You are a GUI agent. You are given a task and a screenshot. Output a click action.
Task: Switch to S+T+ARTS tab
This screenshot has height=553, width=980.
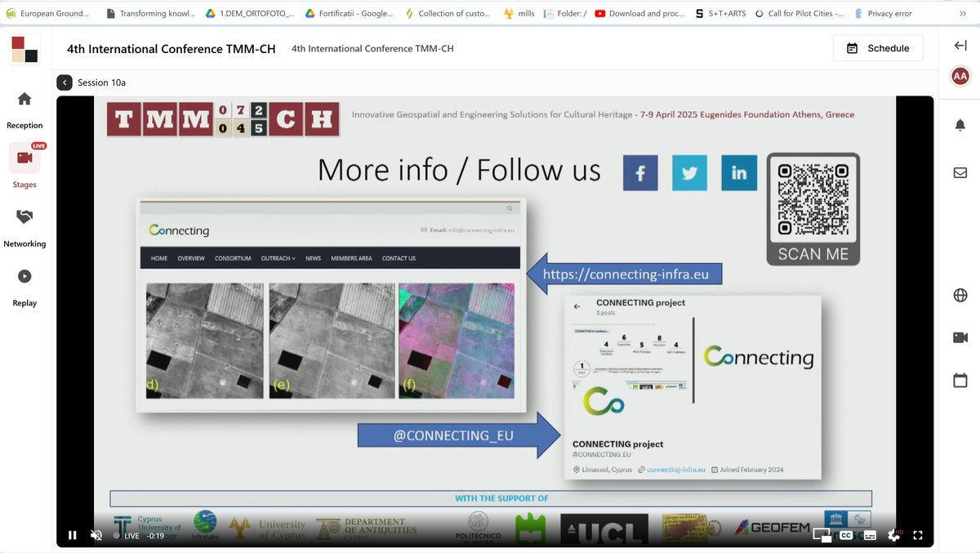click(x=720, y=13)
